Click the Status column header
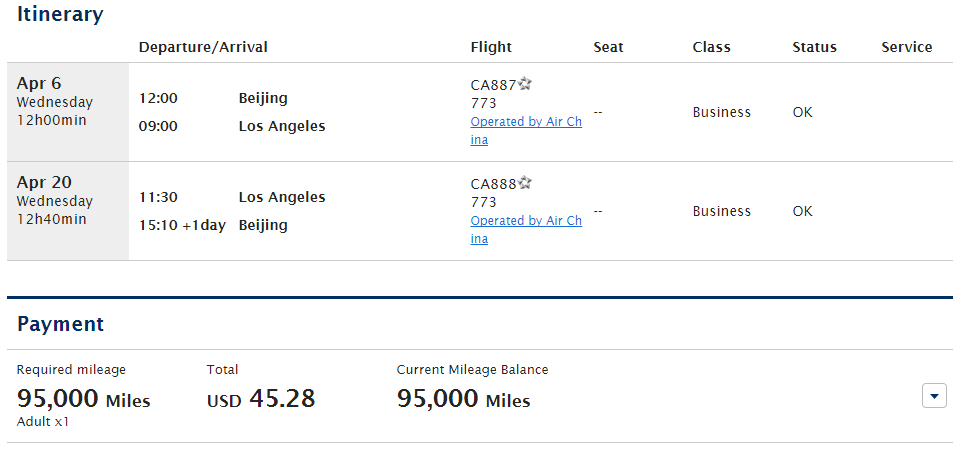Image resolution: width=953 pixels, height=456 pixels. 814,47
